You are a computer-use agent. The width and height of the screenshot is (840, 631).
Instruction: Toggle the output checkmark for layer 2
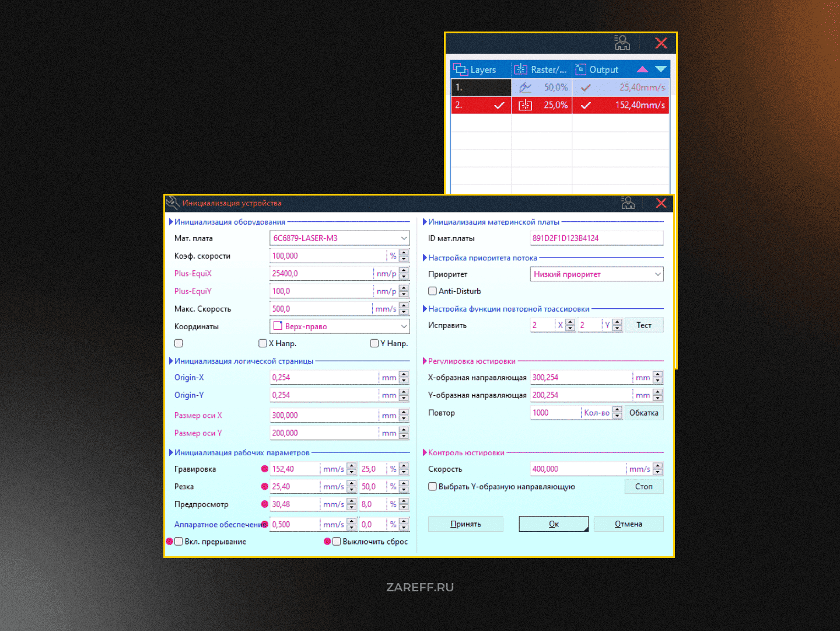coord(586,106)
